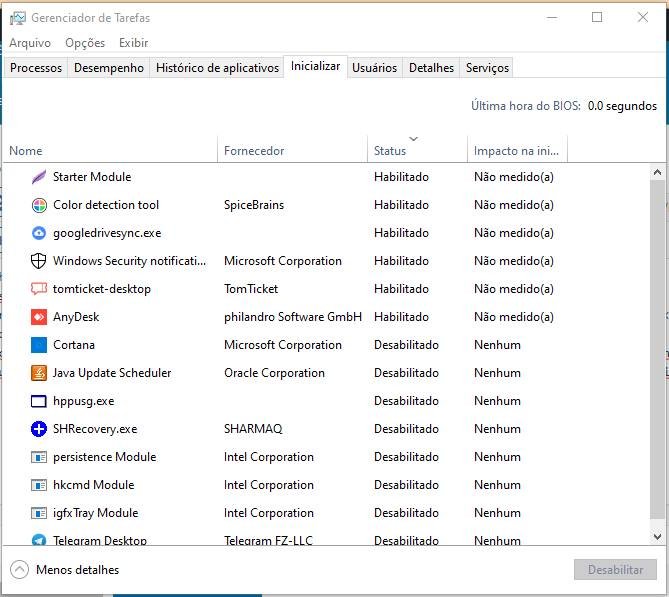Image resolution: width=669 pixels, height=597 pixels.
Task: Click Não medido(a) impact for Starter Module
Action: 514,177
